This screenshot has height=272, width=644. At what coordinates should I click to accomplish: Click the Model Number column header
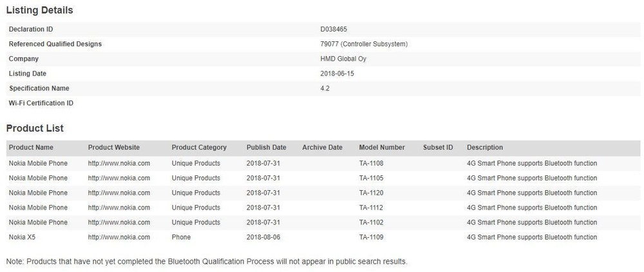pyautogui.click(x=382, y=148)
